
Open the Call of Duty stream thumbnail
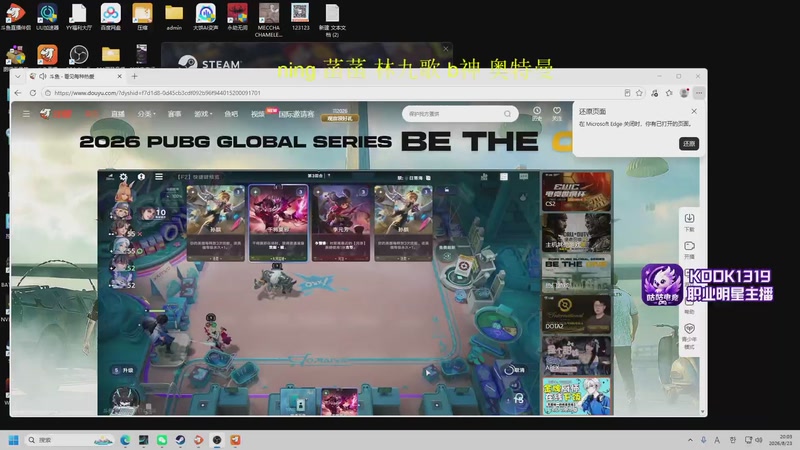click(577, 233)
